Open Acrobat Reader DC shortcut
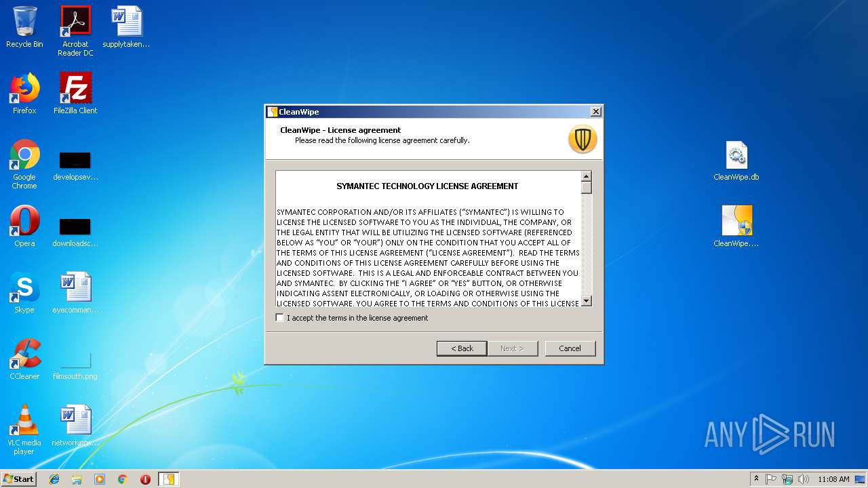 pyautogui.click(x=75, y=30)
